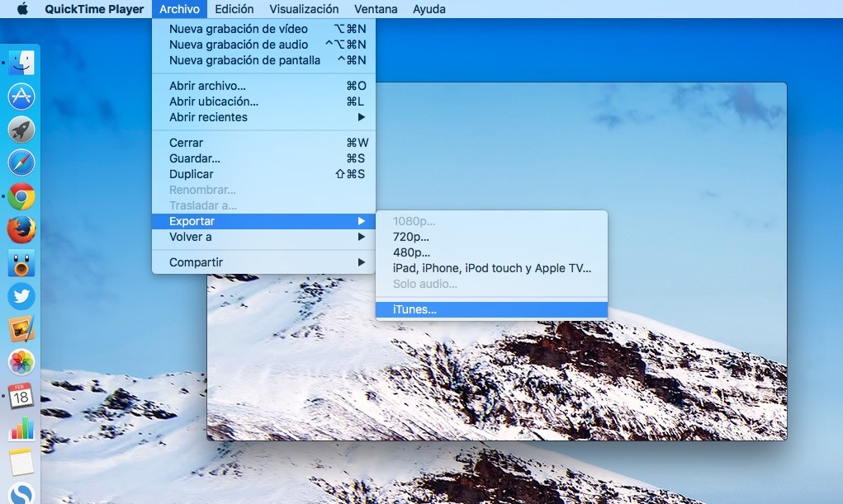This screenshot has height=504, width=843.
Task: Export the movie as 720p…
Action: [x=491, y=237]
